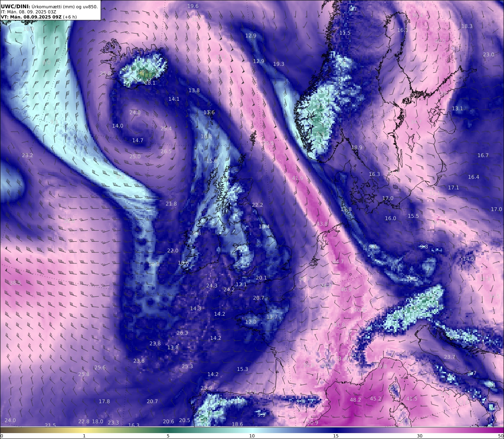This screenshot has width=504, height=439.
Task: Select the 21.8 map value
Action: 171,204
